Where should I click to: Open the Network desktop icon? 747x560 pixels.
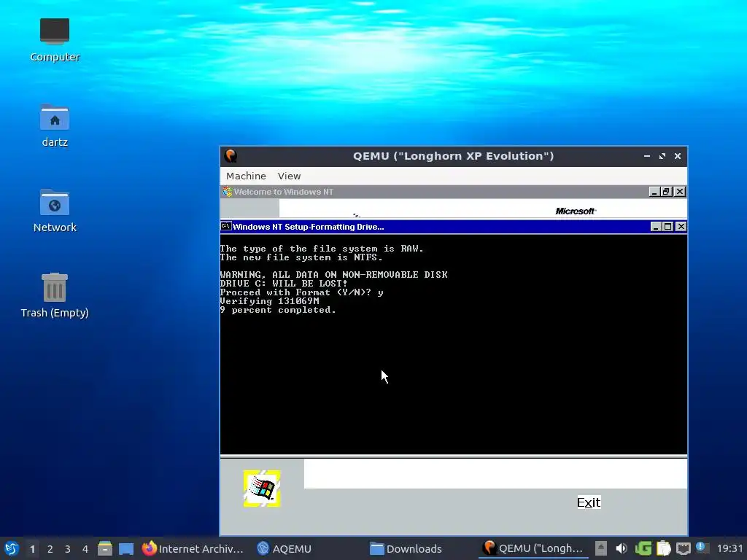54,211
